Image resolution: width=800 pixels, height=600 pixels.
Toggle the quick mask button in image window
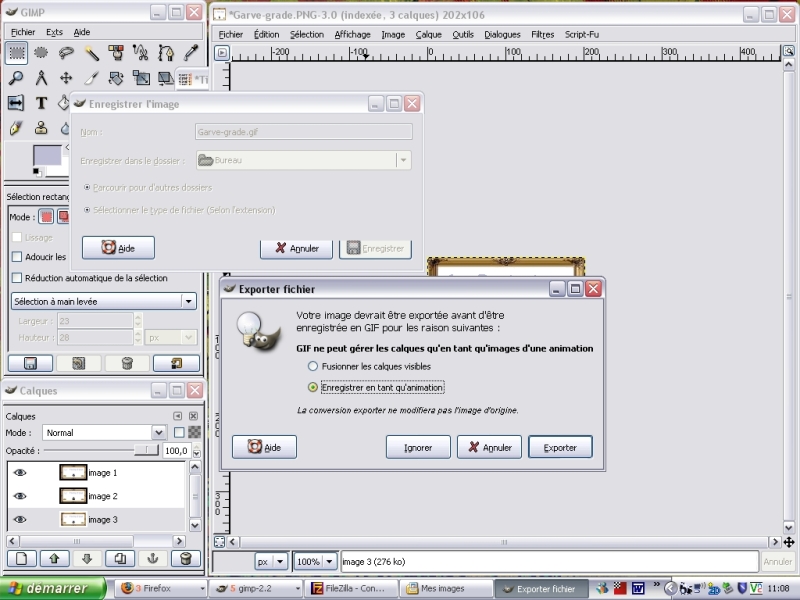[219, 542]
